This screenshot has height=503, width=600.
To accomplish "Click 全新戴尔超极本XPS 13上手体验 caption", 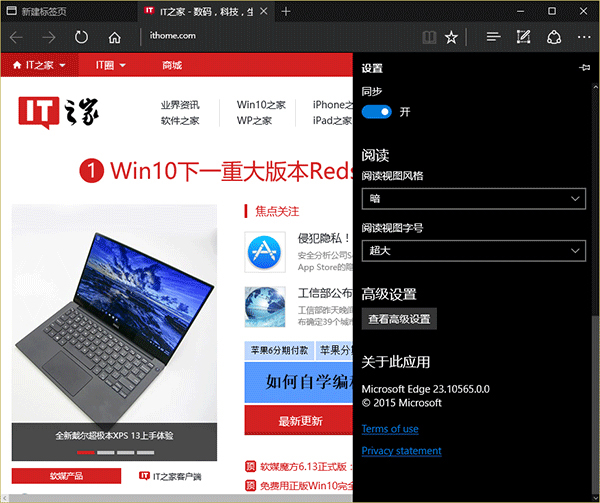I will point(114,436).
